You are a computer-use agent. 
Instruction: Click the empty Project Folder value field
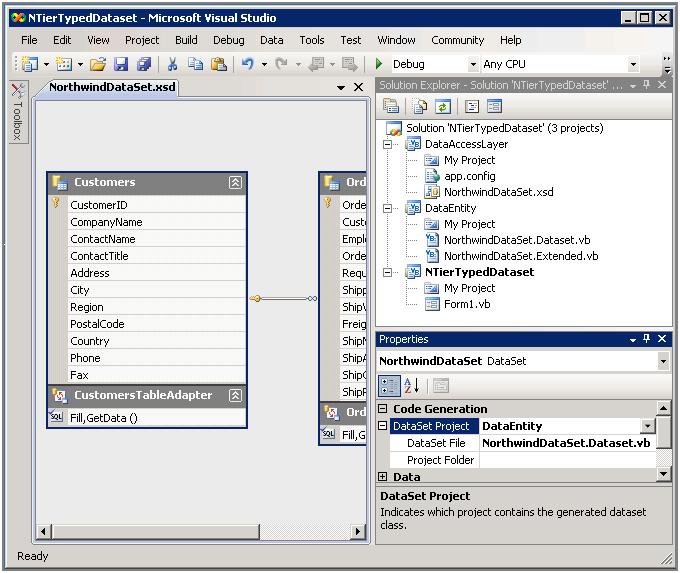566,460
